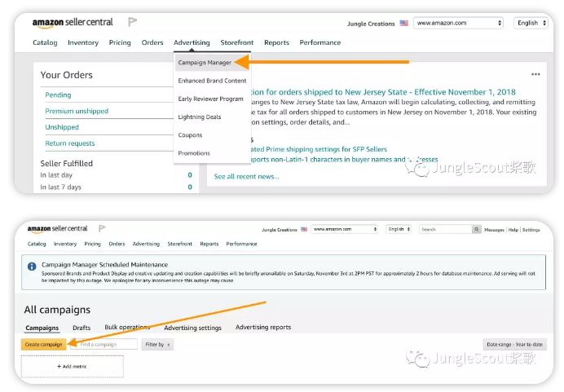Click the Find a campaign search field
This screenshot has width=564, height=392.
coord(108,345)
